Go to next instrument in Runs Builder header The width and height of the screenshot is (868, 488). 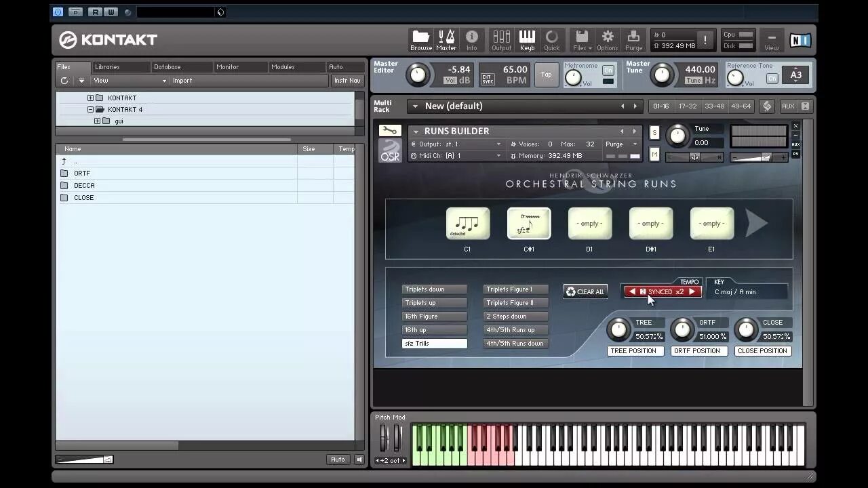pos(634,131)
